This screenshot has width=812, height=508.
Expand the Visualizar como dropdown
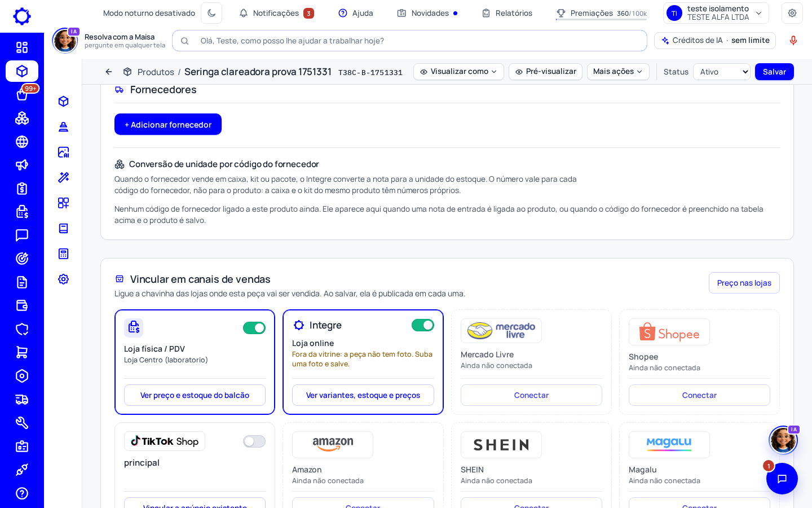(x=458, y=72)
